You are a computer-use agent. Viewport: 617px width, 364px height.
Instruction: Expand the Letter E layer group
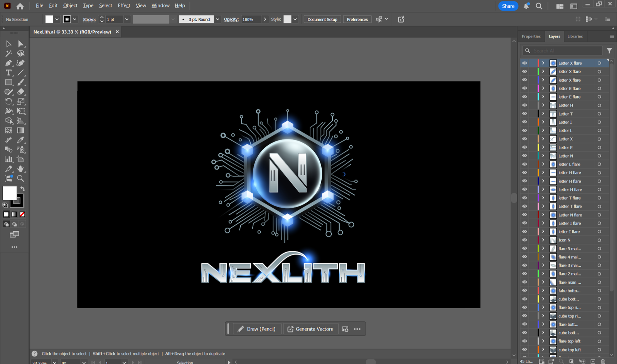tap(543, 148)
